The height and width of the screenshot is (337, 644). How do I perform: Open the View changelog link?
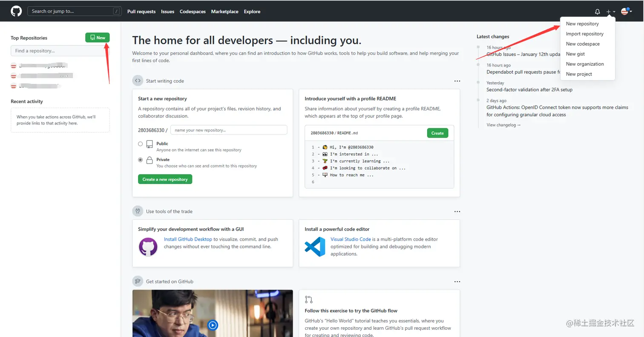pos(503,125)
